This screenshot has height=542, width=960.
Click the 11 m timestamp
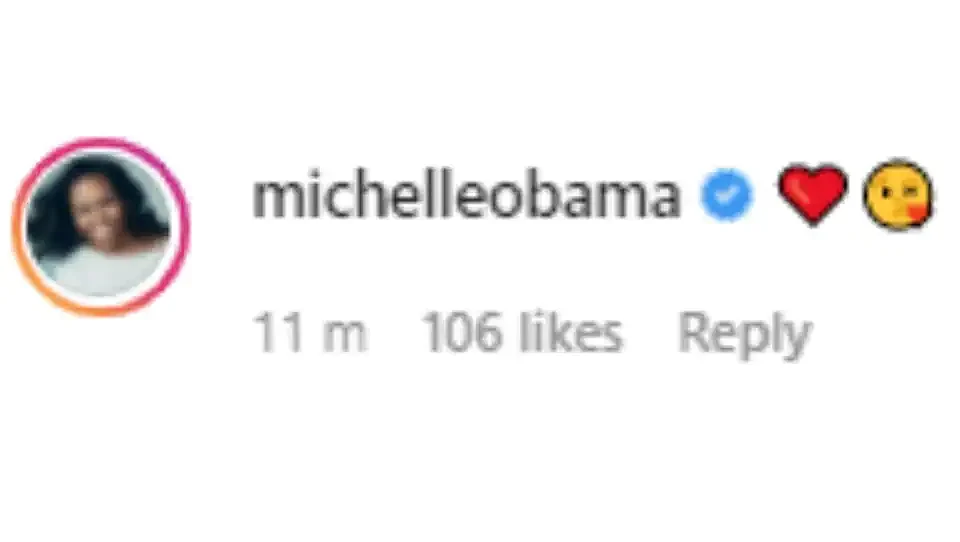(x=310, y=333)
